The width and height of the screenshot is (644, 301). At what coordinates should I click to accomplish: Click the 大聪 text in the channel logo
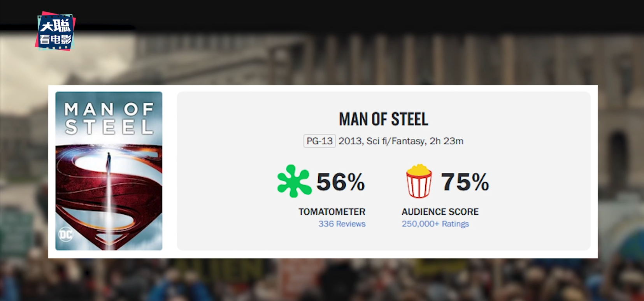(x=55, y=26)
